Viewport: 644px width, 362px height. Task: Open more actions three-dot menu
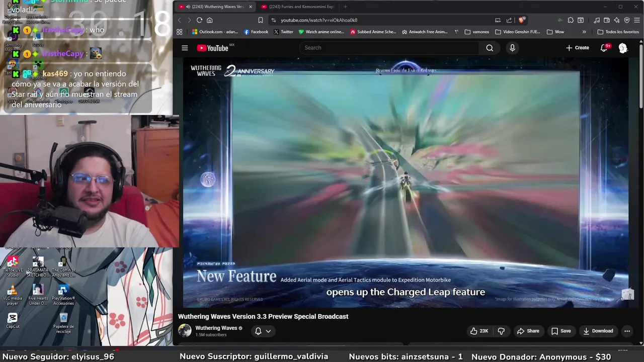point(627,331)
